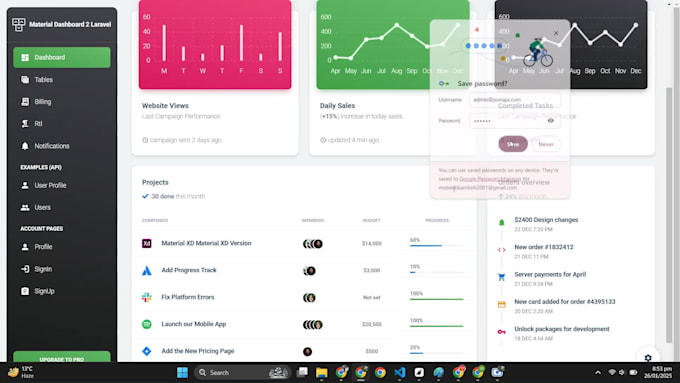Screen dimensions: 680x383
Task: Click the Spotify icon for Launch our Mobile App
Action: [x=147, y=324]
